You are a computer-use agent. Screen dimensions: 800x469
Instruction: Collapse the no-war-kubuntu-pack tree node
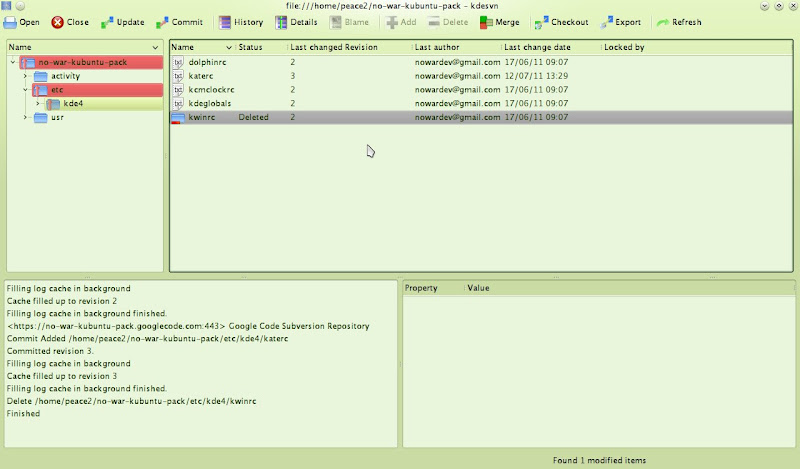(13, 62)
